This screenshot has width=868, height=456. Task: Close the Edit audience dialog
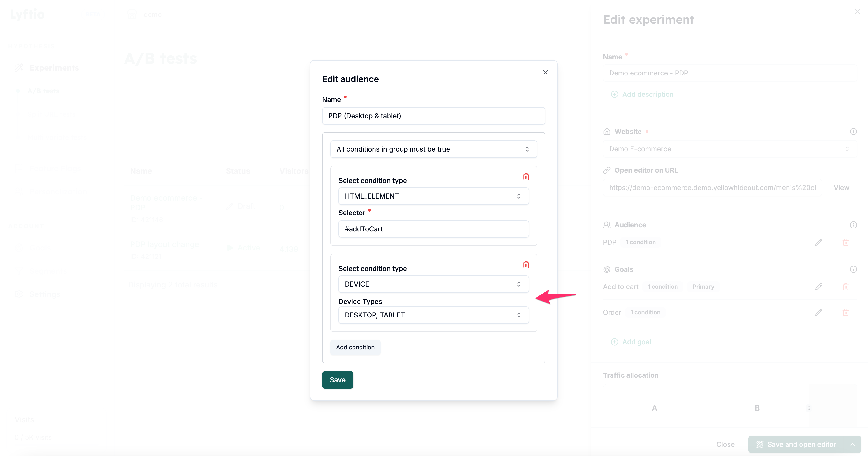click(x=545, y=73)
